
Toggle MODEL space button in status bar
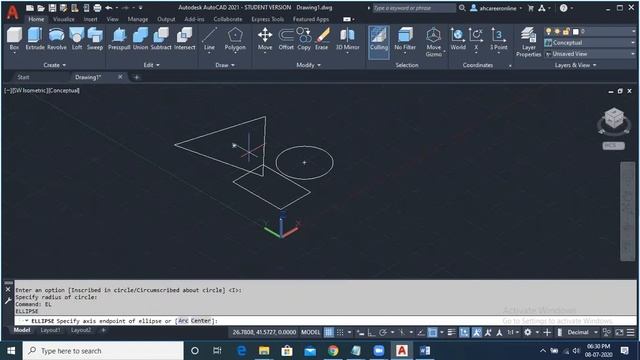pos(311,332)
